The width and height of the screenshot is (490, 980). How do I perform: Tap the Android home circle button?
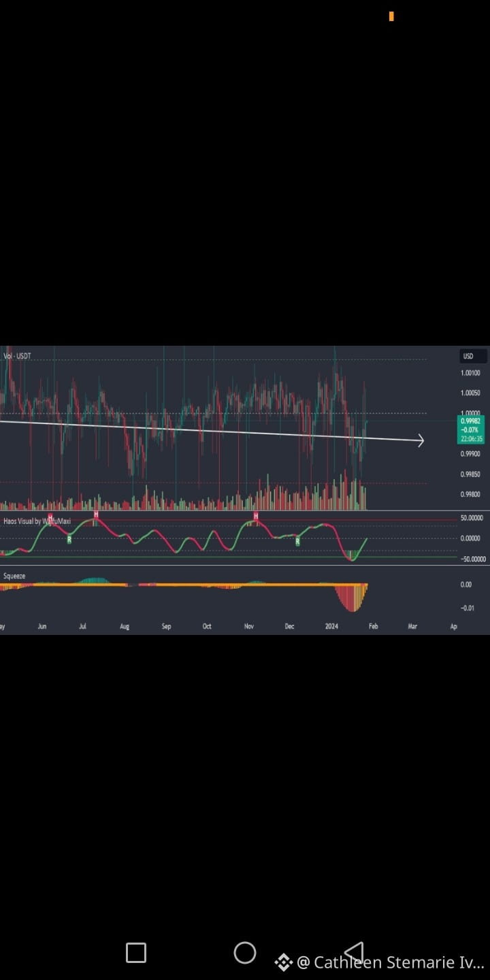pyautogui.click(x=245, y=953)
